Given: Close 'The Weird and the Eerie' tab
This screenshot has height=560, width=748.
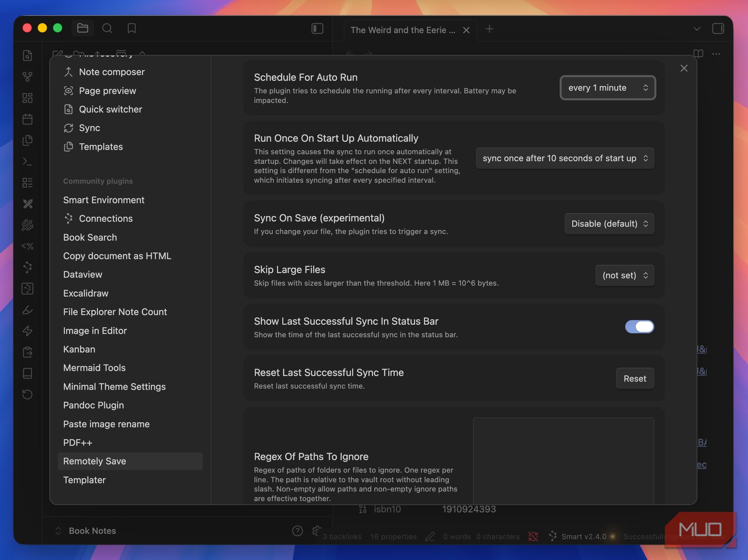Looking at the screenshot, I should pos(466,30).
